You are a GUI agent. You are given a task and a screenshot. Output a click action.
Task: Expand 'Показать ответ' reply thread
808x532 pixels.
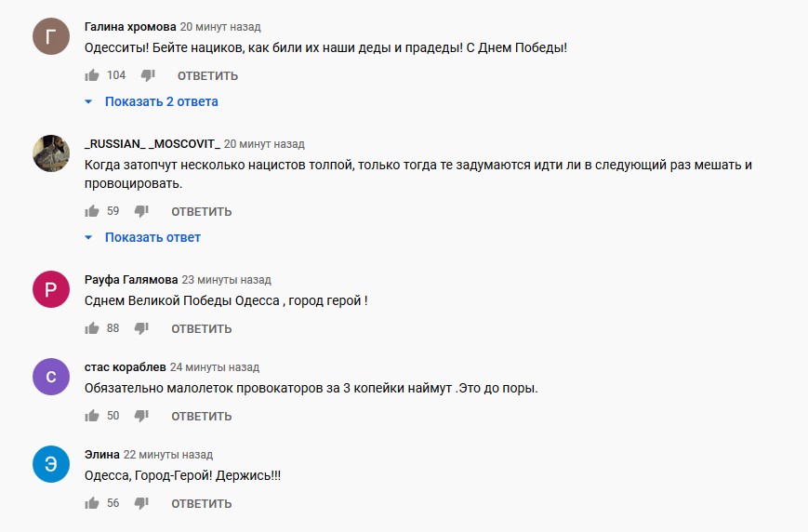pyautogui.click(x=143, y=238)
